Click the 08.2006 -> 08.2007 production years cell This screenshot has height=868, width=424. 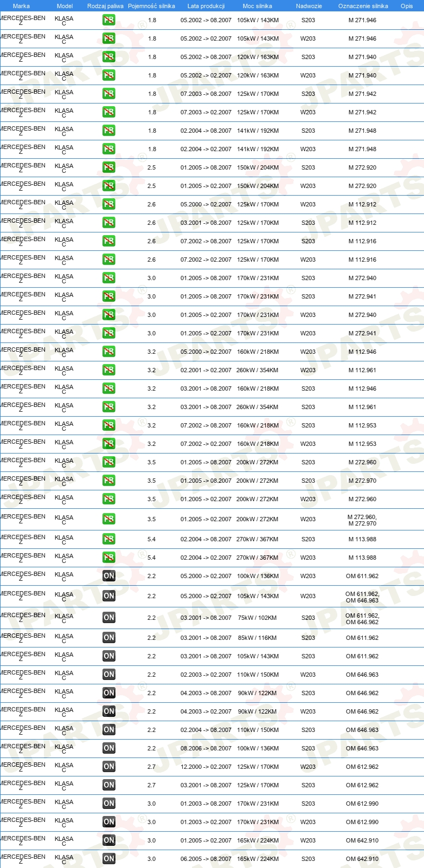click(206, 748)
